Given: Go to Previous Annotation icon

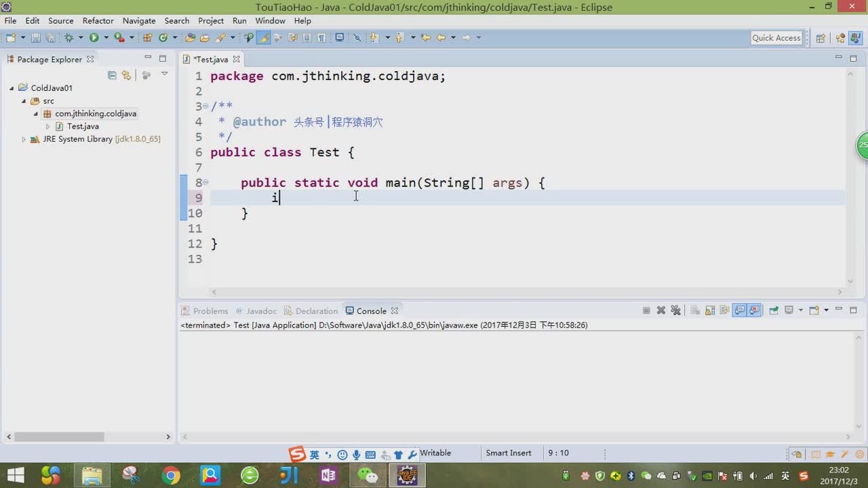Looking at the screenshot, I should (x=399, y=38).
